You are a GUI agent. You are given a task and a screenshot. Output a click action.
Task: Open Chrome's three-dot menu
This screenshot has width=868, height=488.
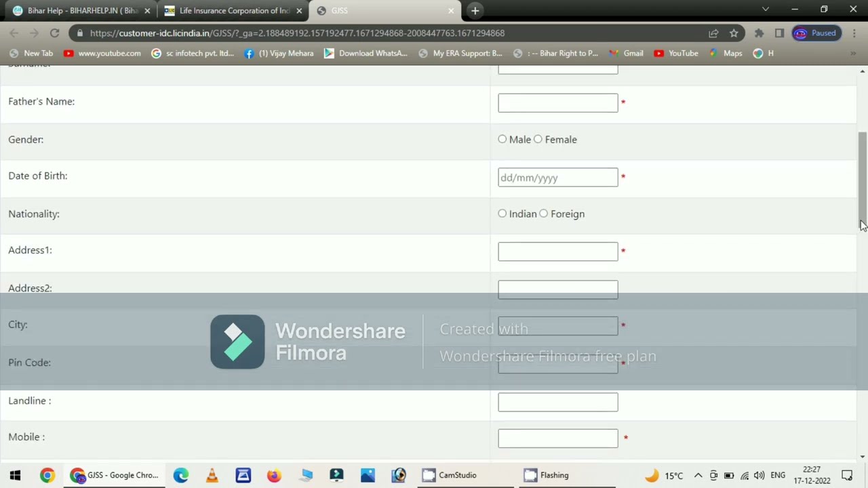pos(853,33)
